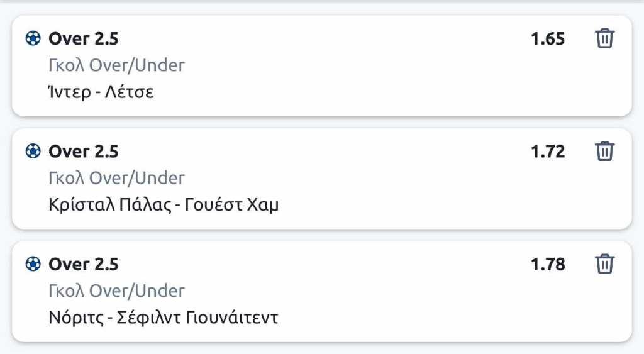
Task: Click Γκολ Over/Under label in Κρίσταλ Πάλας card
Action: [116, 178]
